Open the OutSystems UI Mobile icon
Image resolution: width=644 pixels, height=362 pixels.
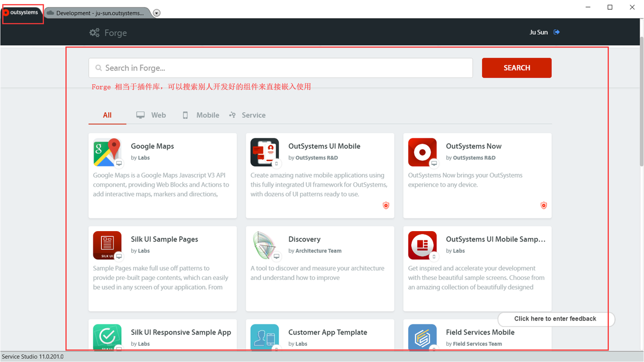[x=265, y=152]
